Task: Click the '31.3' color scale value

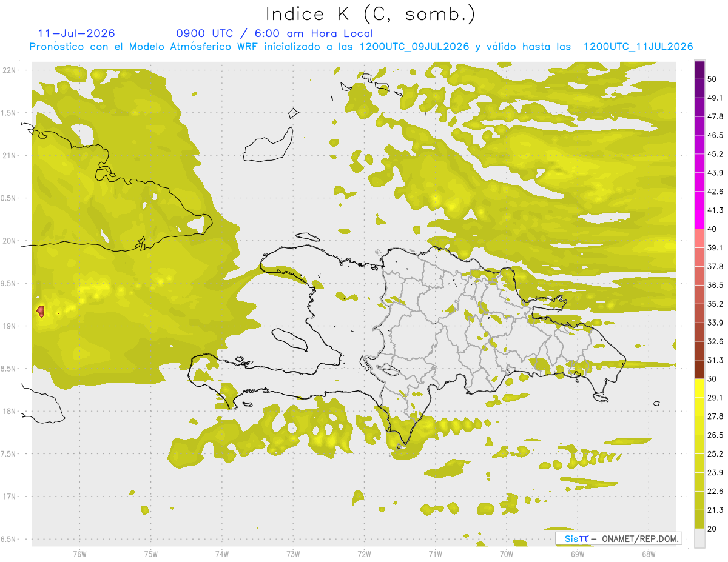Action: [x=715, y=360]
